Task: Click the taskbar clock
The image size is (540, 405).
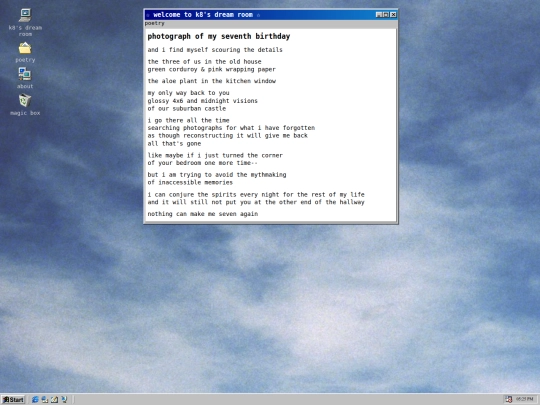Action: tap(525, 399)
